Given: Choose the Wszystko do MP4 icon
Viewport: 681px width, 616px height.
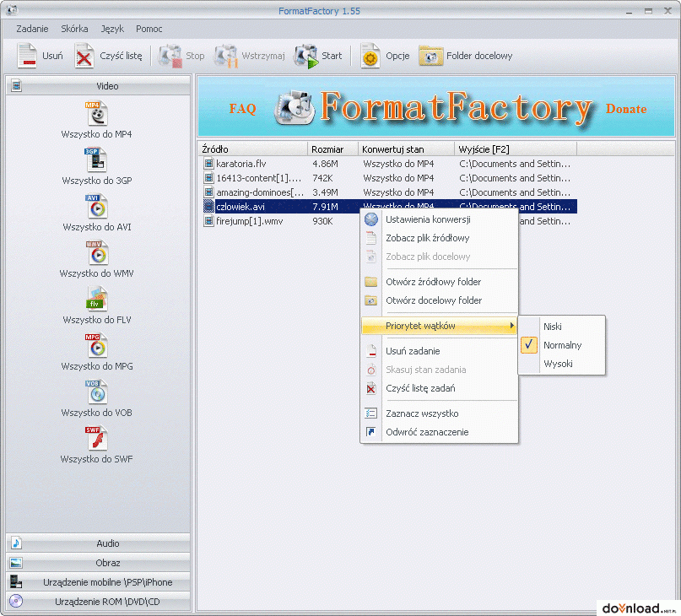Looking at the screenshot, I should (96, 113).
